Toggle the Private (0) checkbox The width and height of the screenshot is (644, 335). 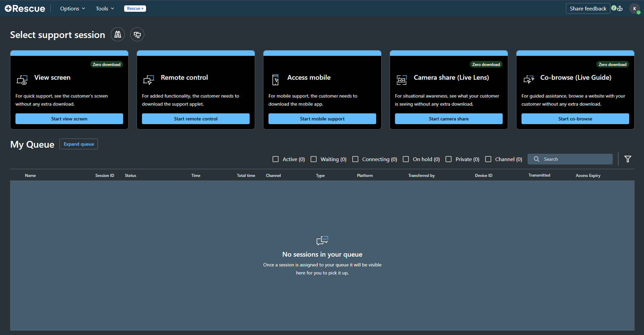[x=449, y=159]
